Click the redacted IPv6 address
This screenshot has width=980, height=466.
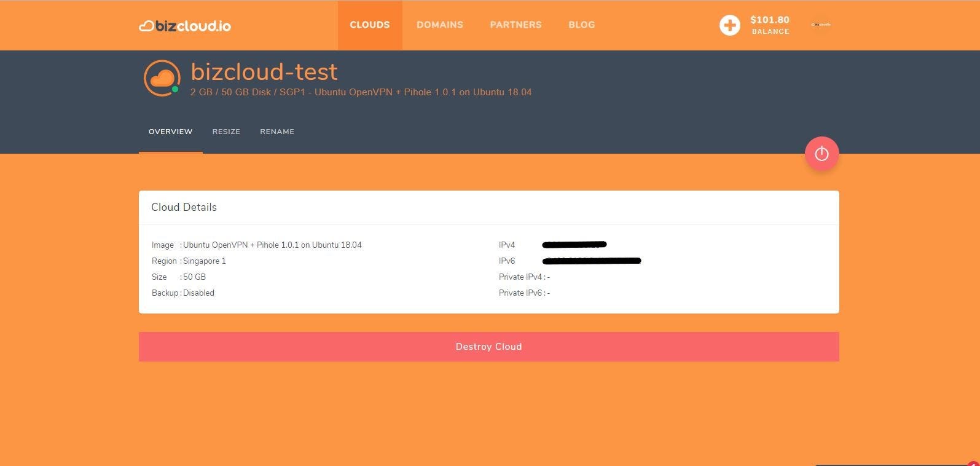[x=592, y=261]
